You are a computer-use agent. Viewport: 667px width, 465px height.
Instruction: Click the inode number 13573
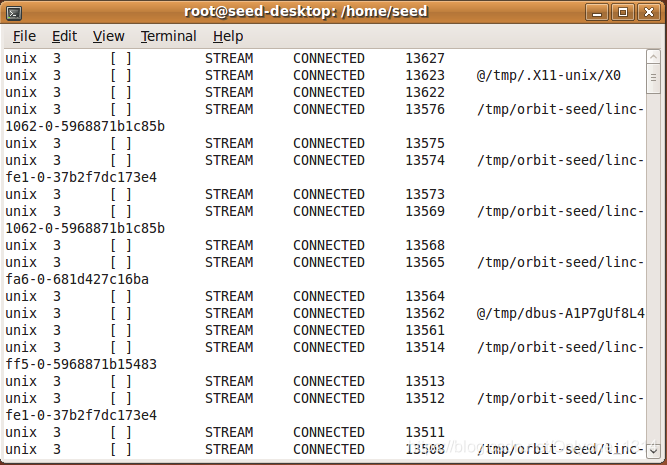click(x=425, y=194)
